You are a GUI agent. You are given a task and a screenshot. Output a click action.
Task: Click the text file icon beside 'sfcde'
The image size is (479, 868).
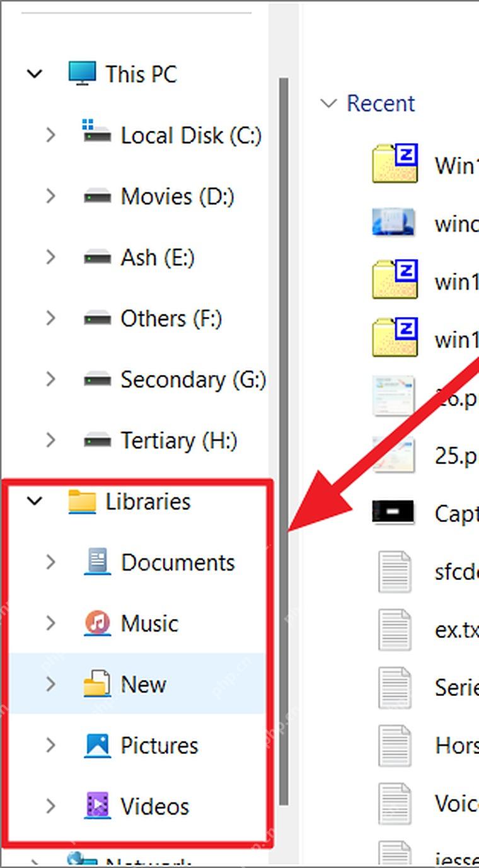click(x=395, y=571)
